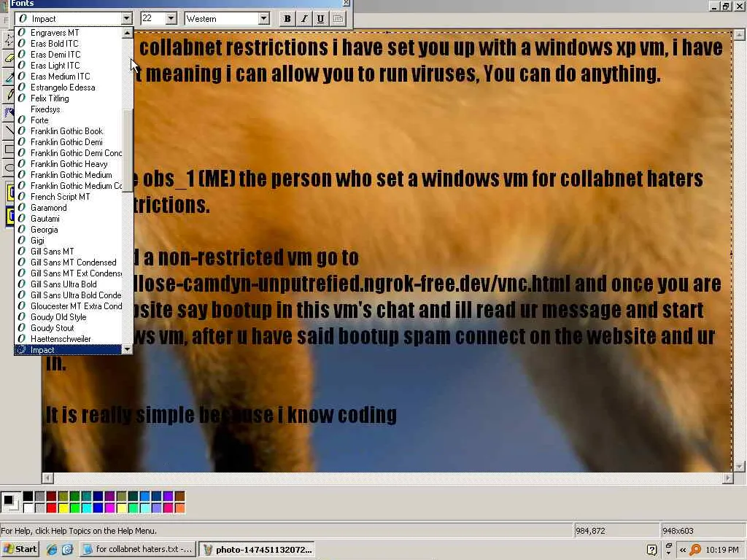747x560 pixels.
Task: Select Goudy Stout font
Action: 68,328
